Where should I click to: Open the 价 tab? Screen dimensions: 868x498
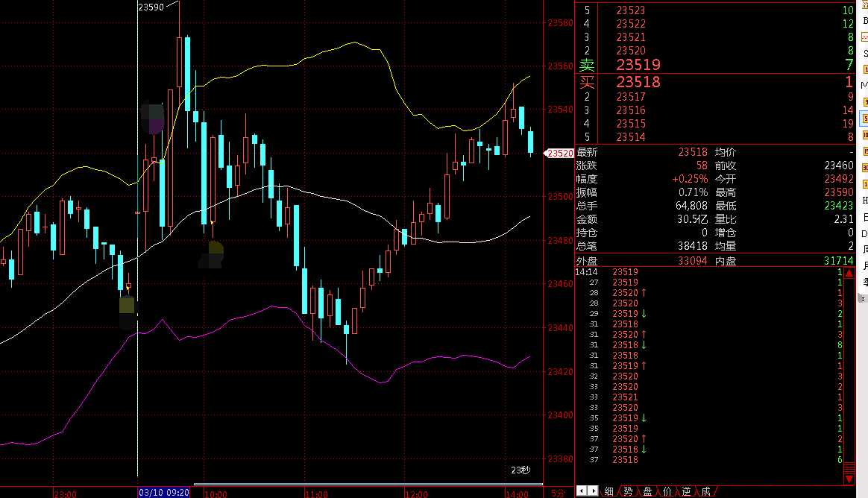tap(667, 491)
